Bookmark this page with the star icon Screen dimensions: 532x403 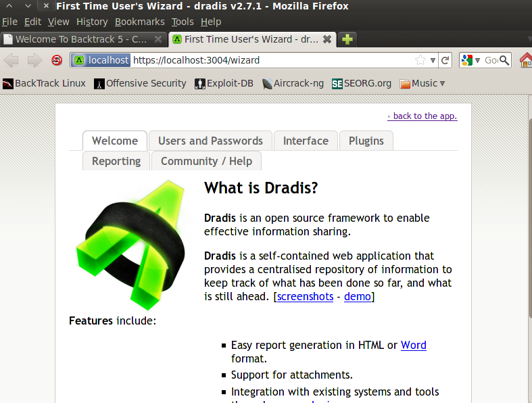(x=420, y=60)
